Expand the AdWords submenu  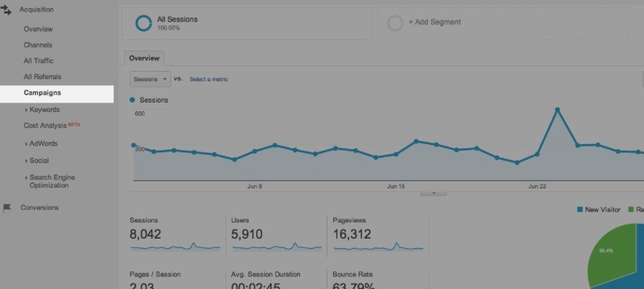(x=41, y=143)
